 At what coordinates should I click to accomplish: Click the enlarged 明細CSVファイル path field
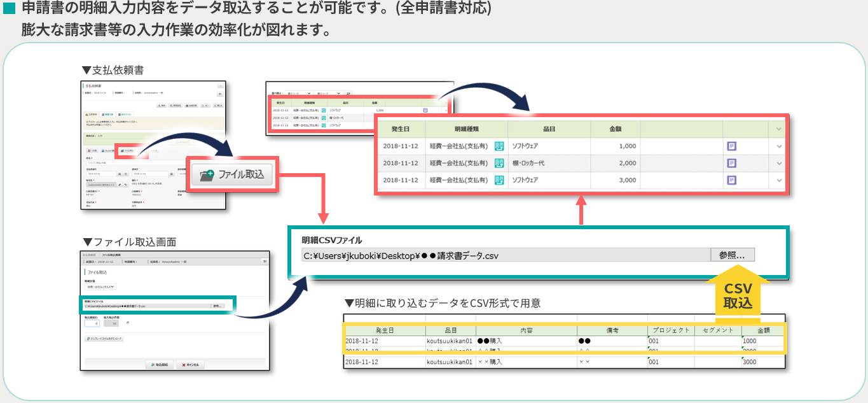[506, 255]
